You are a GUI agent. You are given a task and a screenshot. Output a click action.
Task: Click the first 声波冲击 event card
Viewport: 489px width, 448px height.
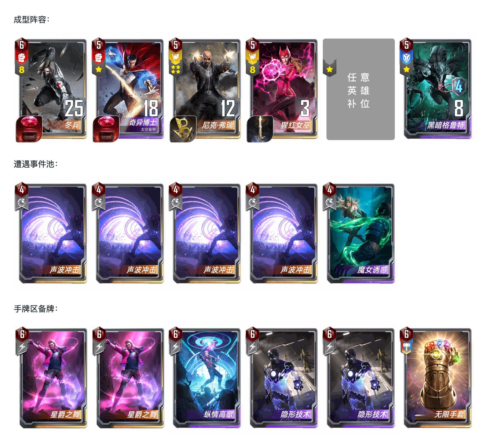click(50, 233)
